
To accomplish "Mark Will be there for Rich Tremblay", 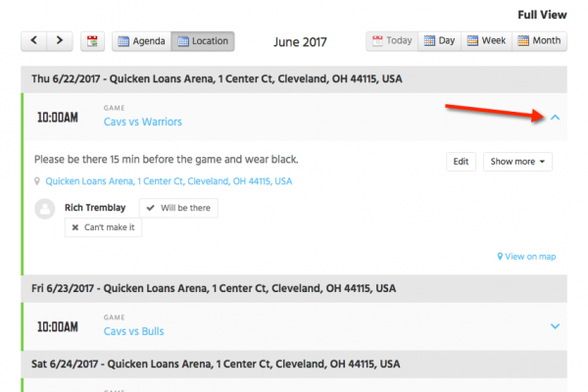I will 178,208.
